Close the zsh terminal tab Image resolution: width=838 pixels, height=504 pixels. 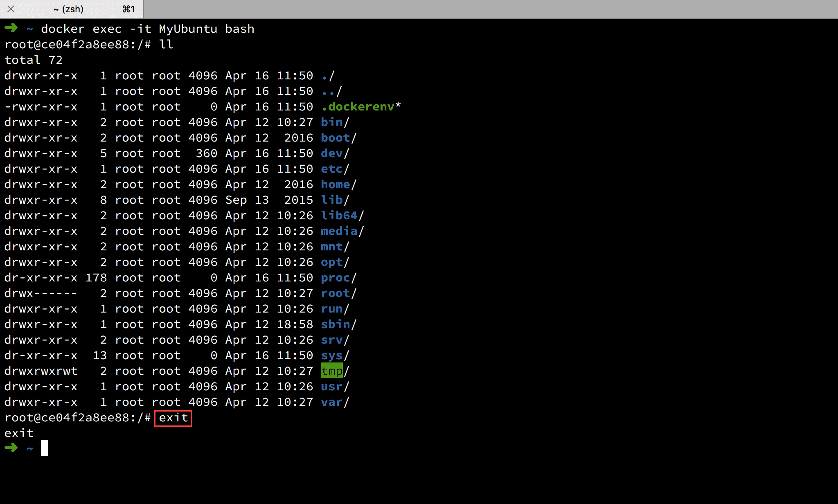(11, 9)
